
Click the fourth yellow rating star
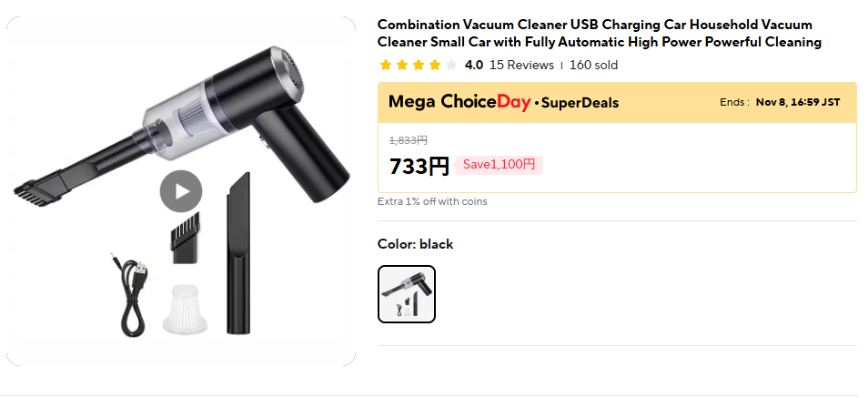(x=435, y=65)
